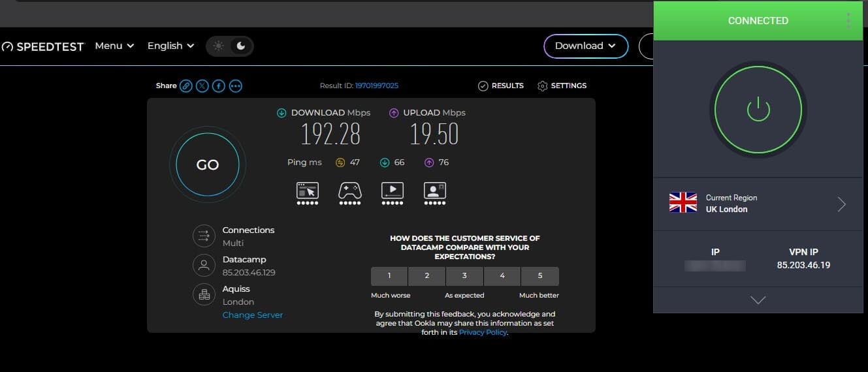Screen dimensions: 868x372
Task: Toggle VPN connection power button
Action: tap(758, 110)
